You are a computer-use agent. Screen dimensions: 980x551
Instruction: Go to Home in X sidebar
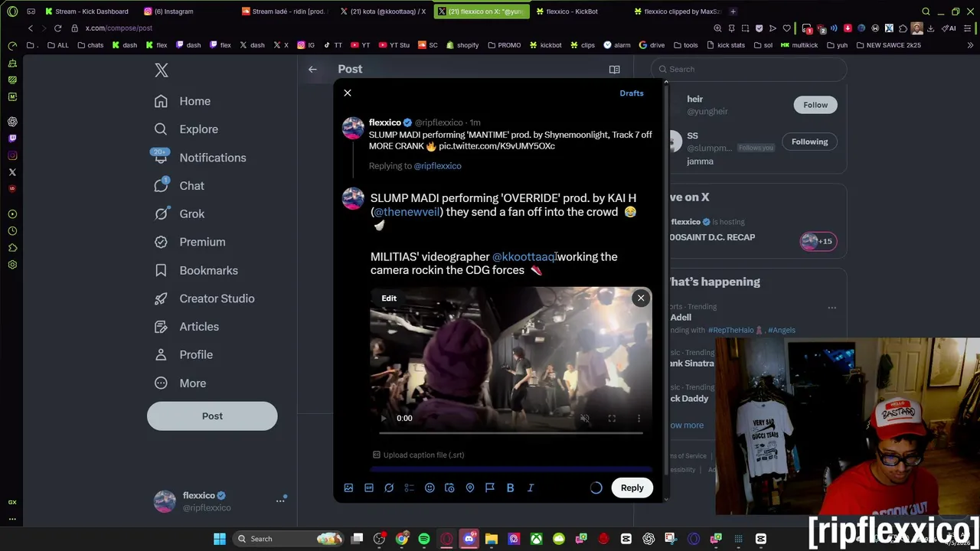pyautogui.click(x=182, y=101)
